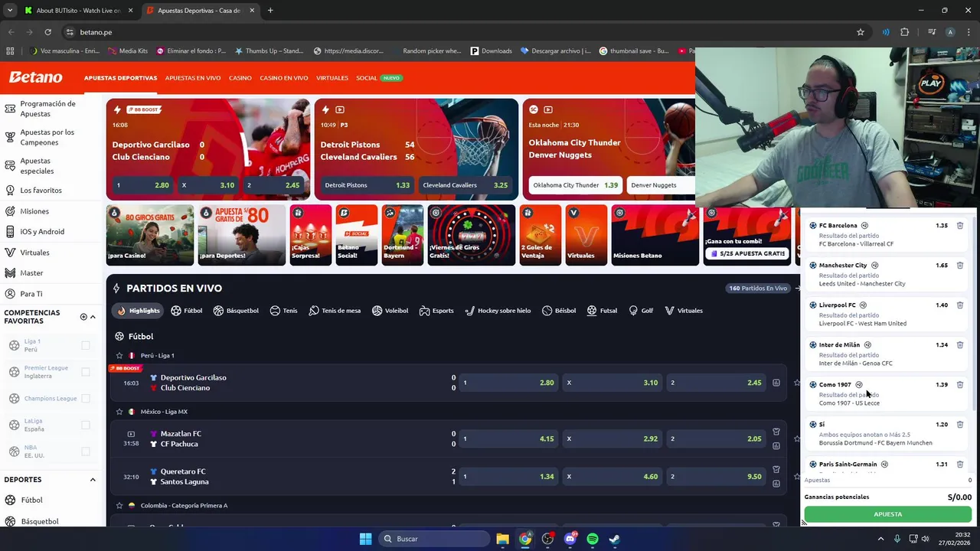Click the green APUESTA button
This screenshot has height=551, width=980.
click(887, 514)
